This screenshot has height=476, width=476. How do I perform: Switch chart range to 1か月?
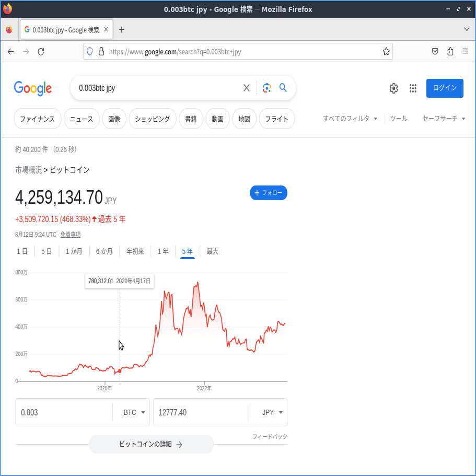point(74,251)
